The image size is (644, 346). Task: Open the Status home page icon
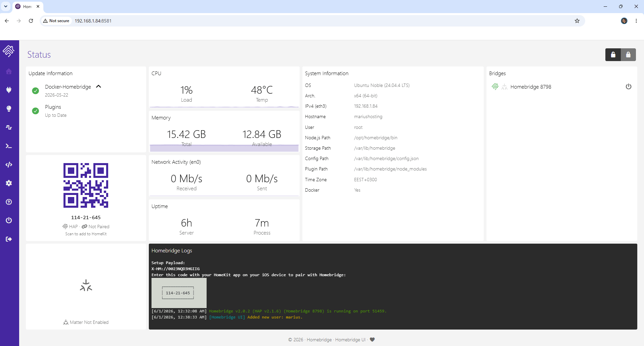(x=9, y=71)
